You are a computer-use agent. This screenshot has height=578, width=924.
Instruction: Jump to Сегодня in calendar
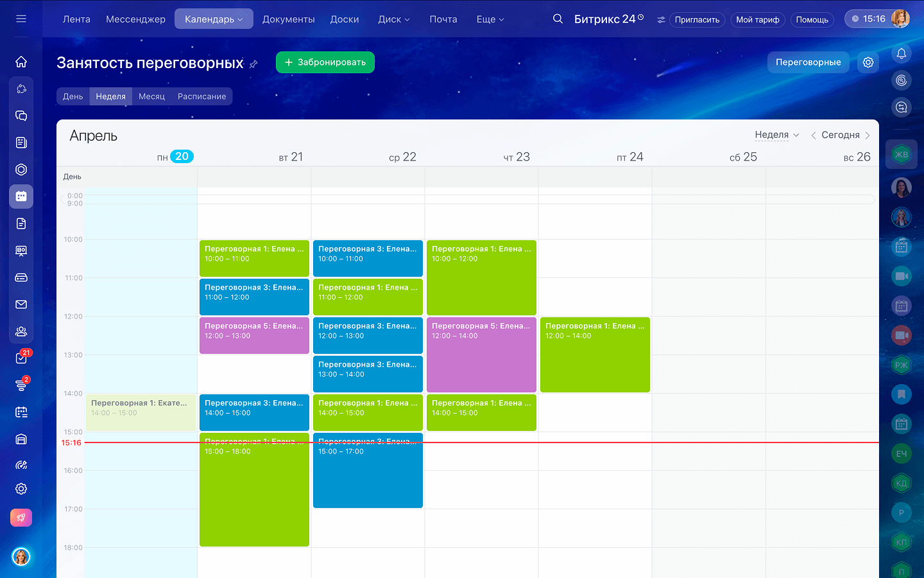tap(841, 135)
